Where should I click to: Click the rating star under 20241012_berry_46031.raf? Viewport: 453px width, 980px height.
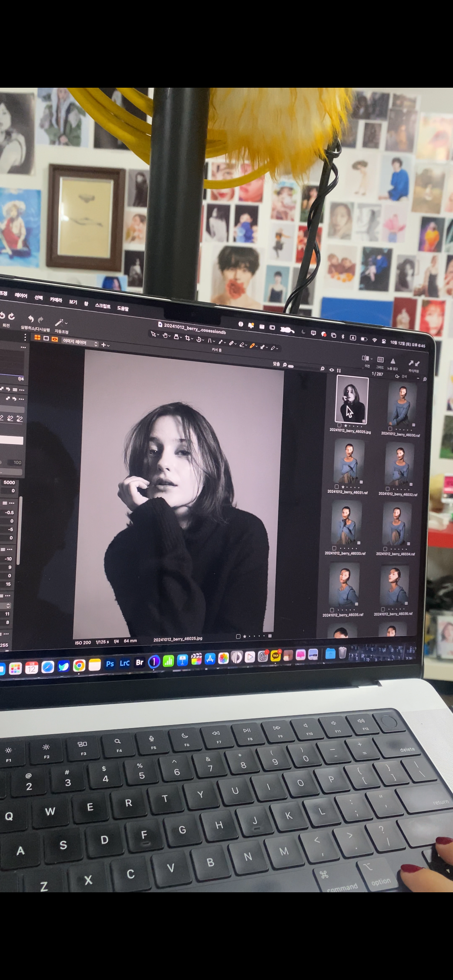pyautogui.click(x=343, y=487)
